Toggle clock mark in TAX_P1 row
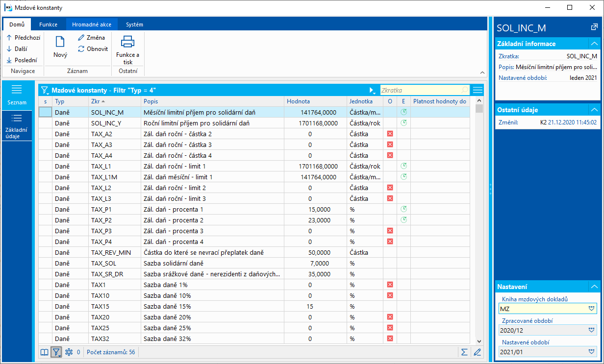The height and width of the screenshot is (364, 604). pyautogui.click(x=403, y=209)
